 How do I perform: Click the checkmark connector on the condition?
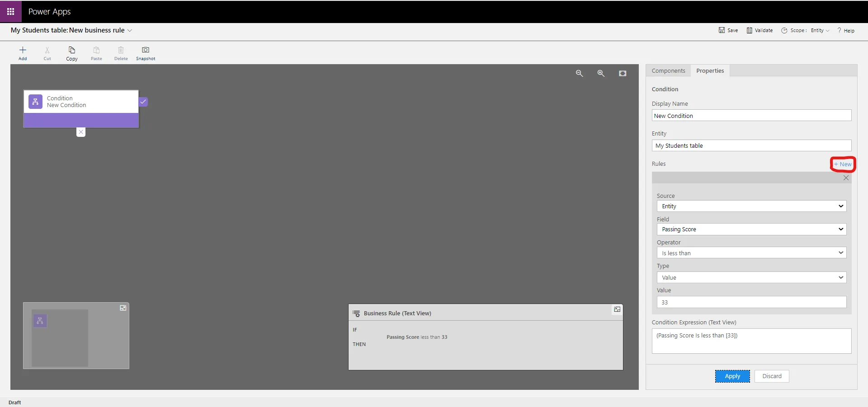coord(143,102)
